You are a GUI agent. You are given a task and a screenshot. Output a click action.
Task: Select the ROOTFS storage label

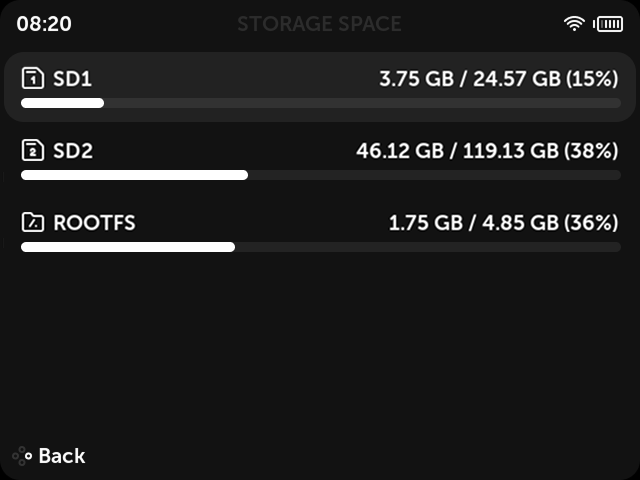point(94,223)
